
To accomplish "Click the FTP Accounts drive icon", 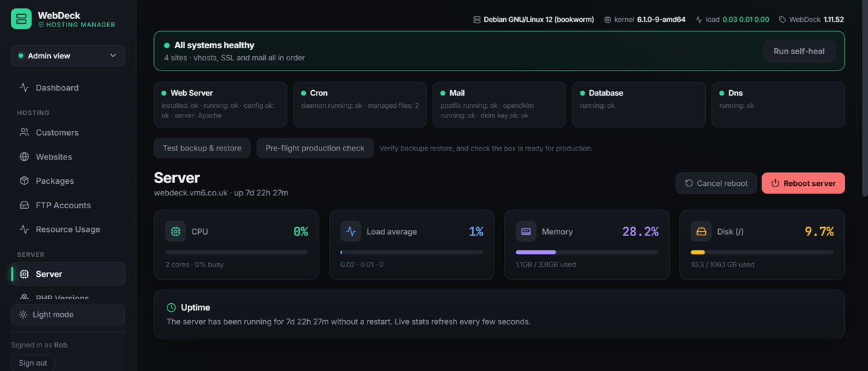I will tap(24, 205).
